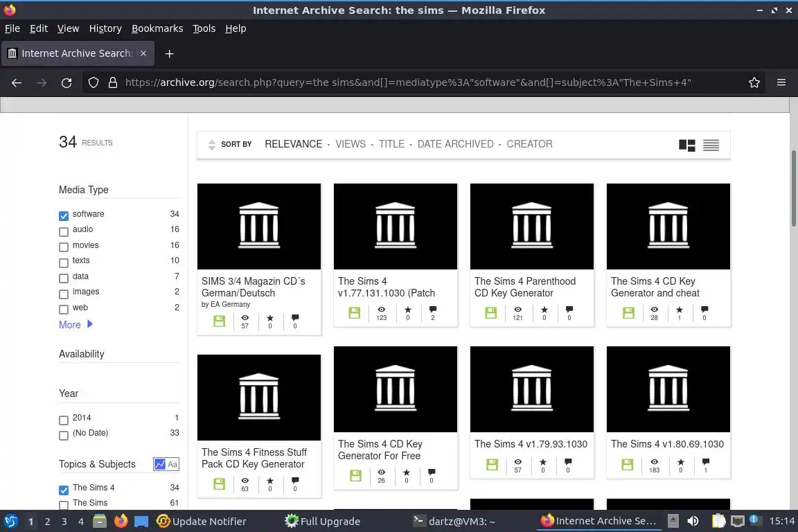Image resolution: width=798 pixels, height=532 pixels.
Task: Expand More media types
Action: point(76,325)
